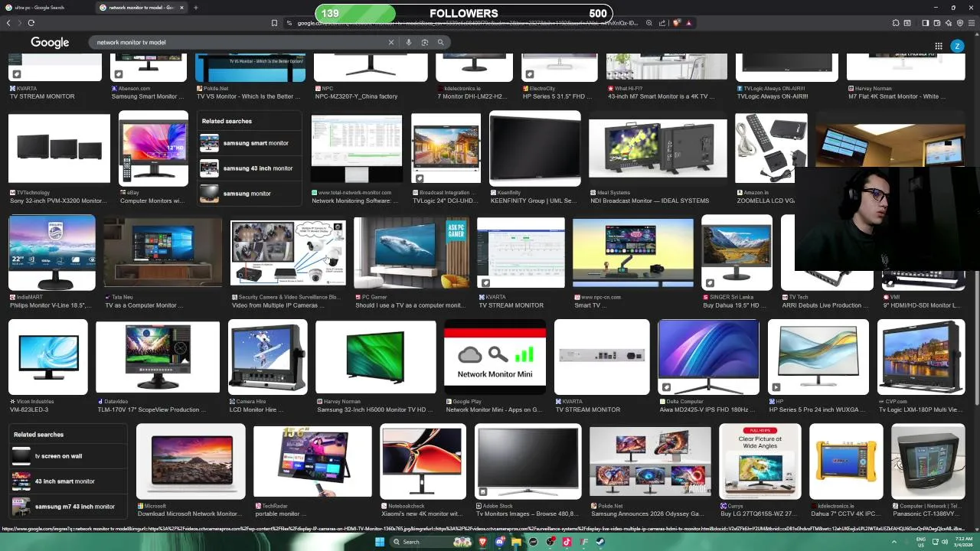This screenshot has width=980, height=551.
Task: Select related search '43 inch smart monitor'
Action: coord(67,481)
